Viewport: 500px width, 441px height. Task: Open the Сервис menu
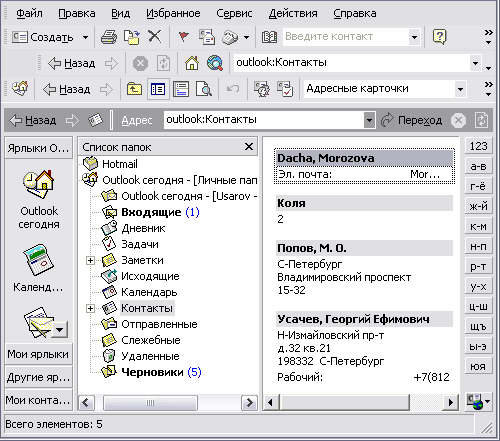click(x=234, y=13)
